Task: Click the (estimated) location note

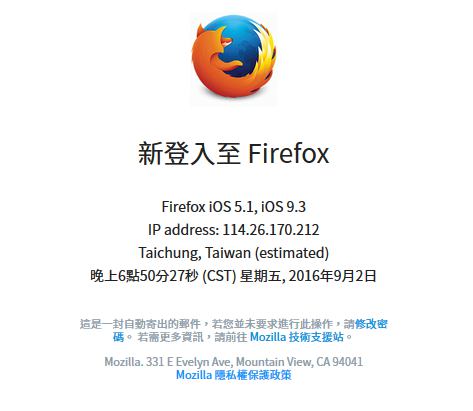Action: [292, 253]
